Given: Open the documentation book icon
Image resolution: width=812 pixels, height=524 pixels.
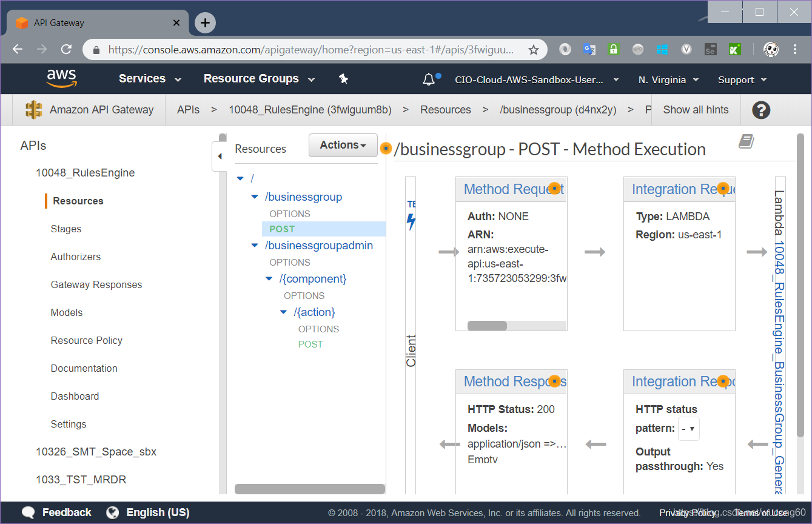Looking at the screenshot, I should pyautogui.click(x=746, y=142).
